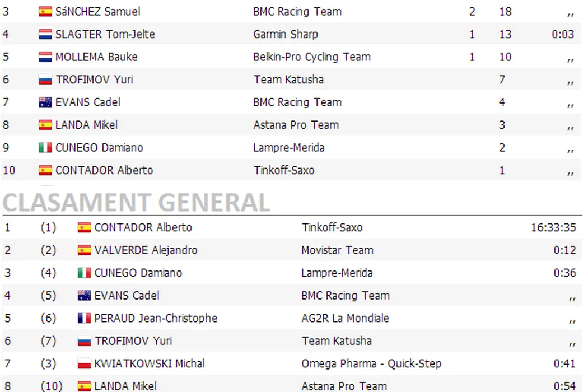Viewport: 588px width, 392px height.
Task: Click the French flag beside PERAUD Jean-Christophe
Action: coord(85,319)
